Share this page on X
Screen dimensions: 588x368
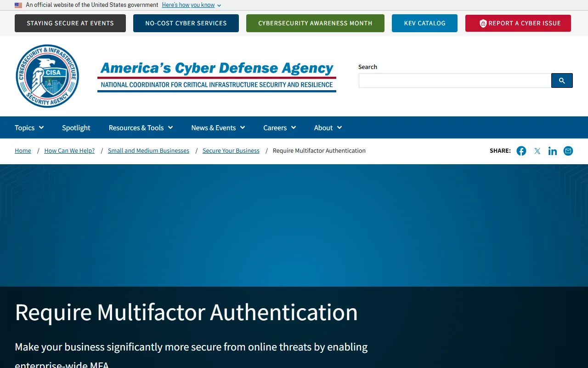(x=537, y=151)
